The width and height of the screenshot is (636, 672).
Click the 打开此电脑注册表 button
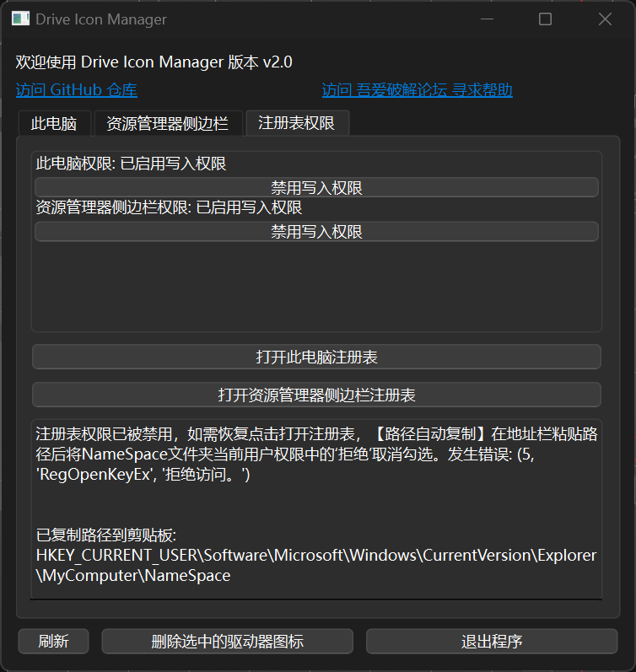[316, 357]
